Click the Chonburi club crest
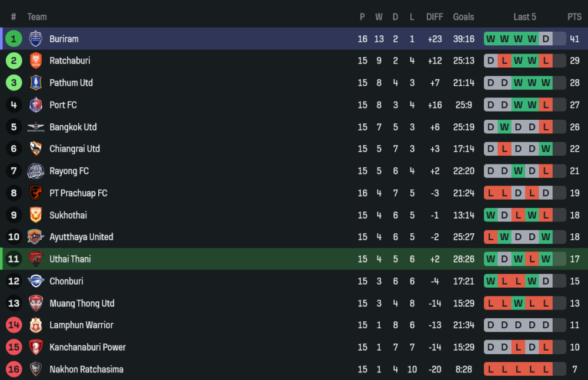The height and width of the screenshot is (380, 588). (x=36, y=281)
